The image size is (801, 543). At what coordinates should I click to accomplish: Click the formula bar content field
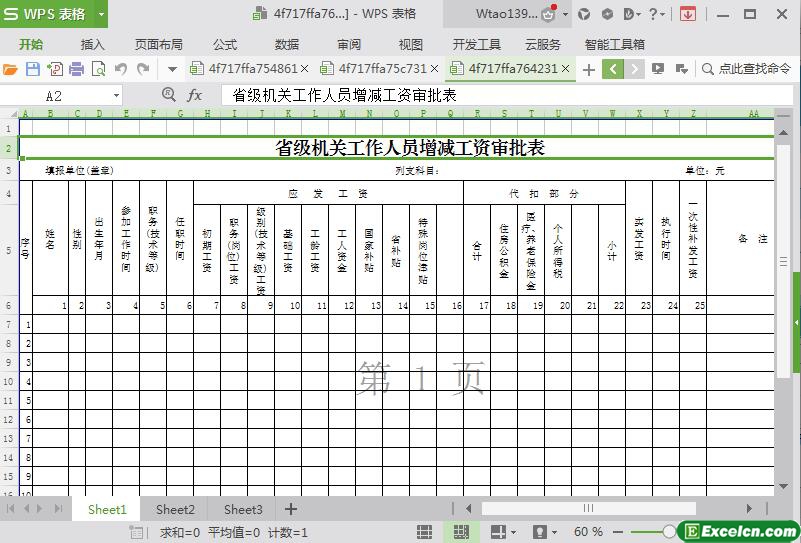(506, 96)
